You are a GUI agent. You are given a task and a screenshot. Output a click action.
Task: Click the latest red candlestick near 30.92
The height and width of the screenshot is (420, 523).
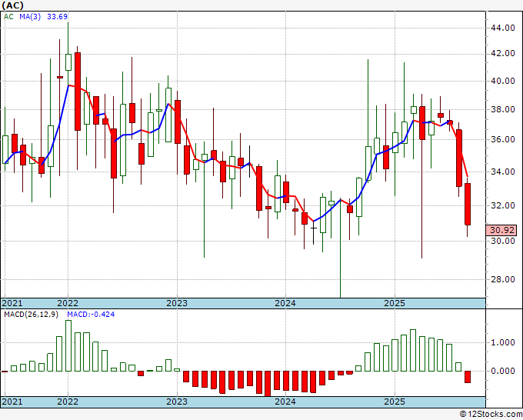(468, 204)
